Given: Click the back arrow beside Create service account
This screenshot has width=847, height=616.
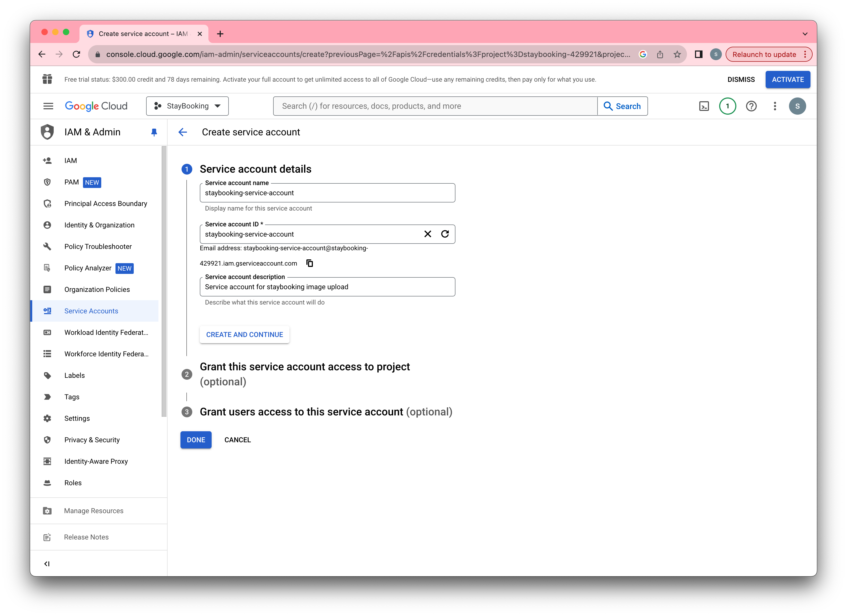Looking at the screenshot, I should tap(183, 132).
